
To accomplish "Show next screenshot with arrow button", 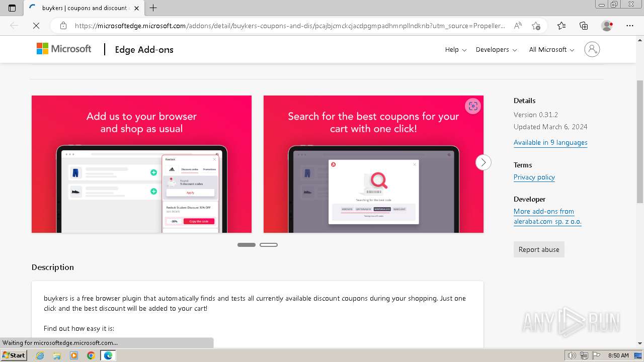I will tap(484, 162).
